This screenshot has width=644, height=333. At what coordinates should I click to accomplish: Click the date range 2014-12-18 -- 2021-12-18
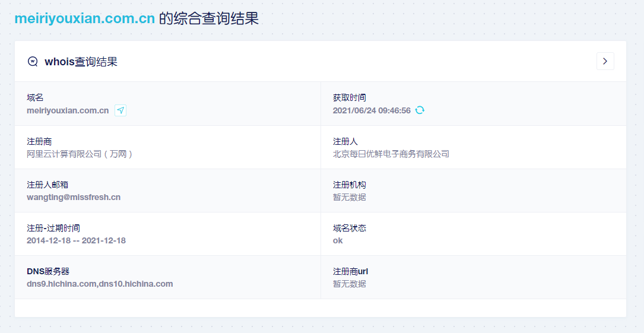(76, 240)
